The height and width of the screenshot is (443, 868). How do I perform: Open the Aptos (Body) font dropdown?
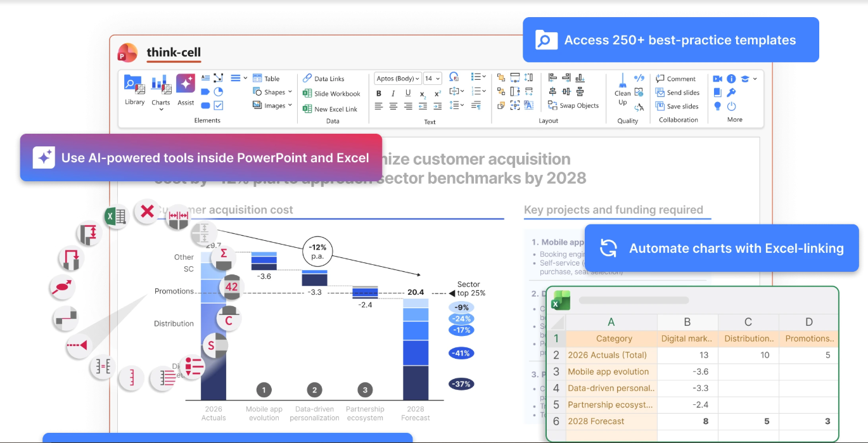click(399, 79)
